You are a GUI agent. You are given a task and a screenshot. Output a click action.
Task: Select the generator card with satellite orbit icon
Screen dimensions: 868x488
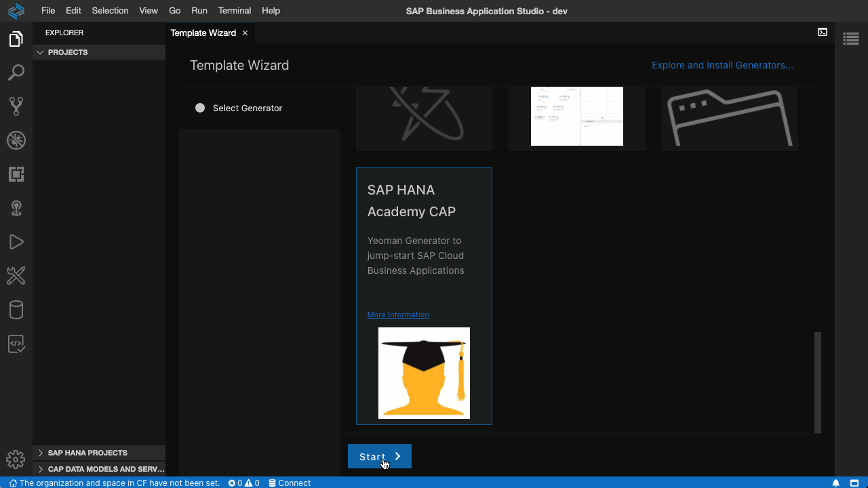424,118
